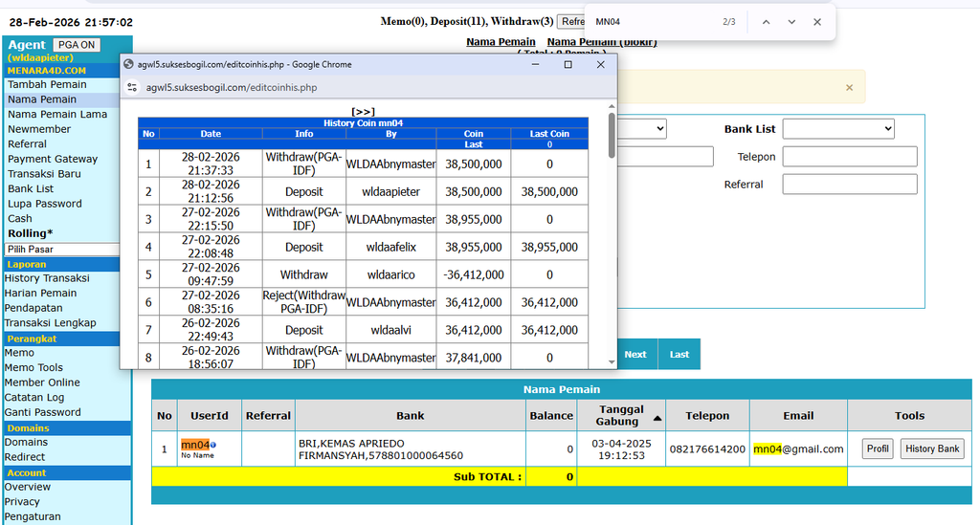Open Payment Gateway menu item
980x525 pixels.
[x=53, y=159]
